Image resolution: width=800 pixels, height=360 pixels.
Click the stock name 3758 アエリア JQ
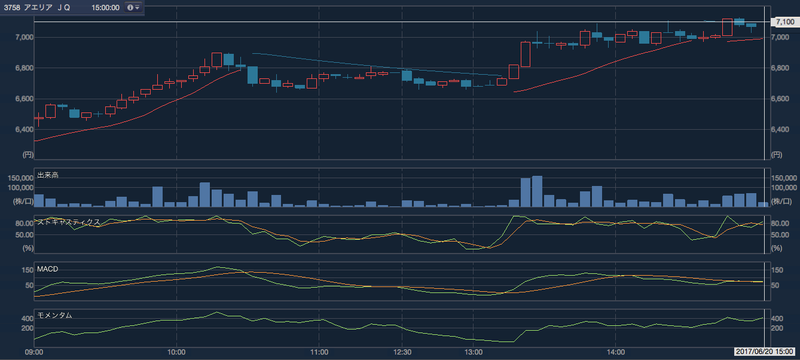pyautogui.click(x=37, y=8)
